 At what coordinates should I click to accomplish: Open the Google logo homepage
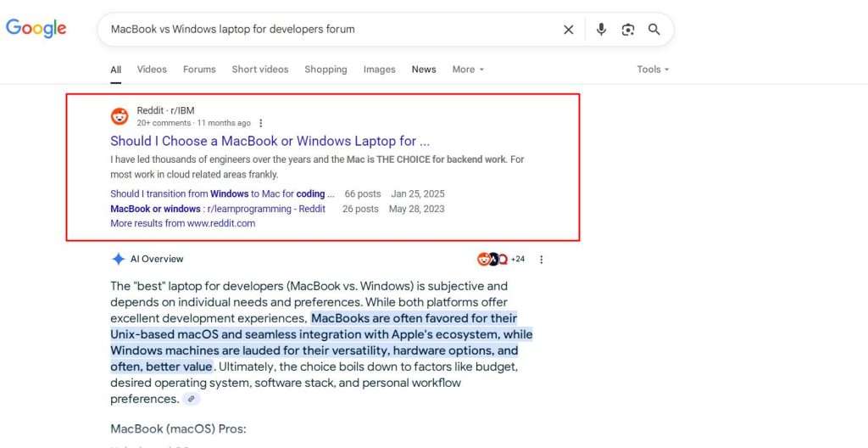point(36,28)
